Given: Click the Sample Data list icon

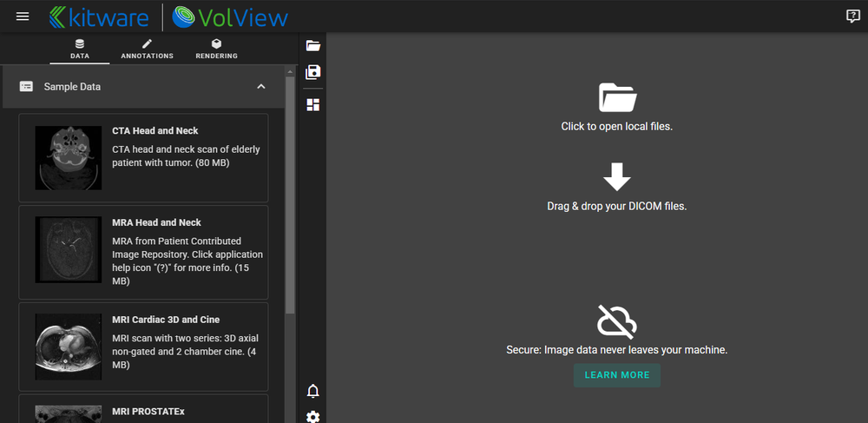Looking at the screenshot, I should (26, 86).
